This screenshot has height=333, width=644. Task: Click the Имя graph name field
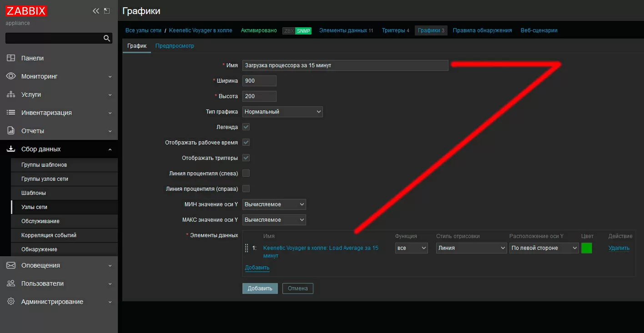tap(345, 65)
